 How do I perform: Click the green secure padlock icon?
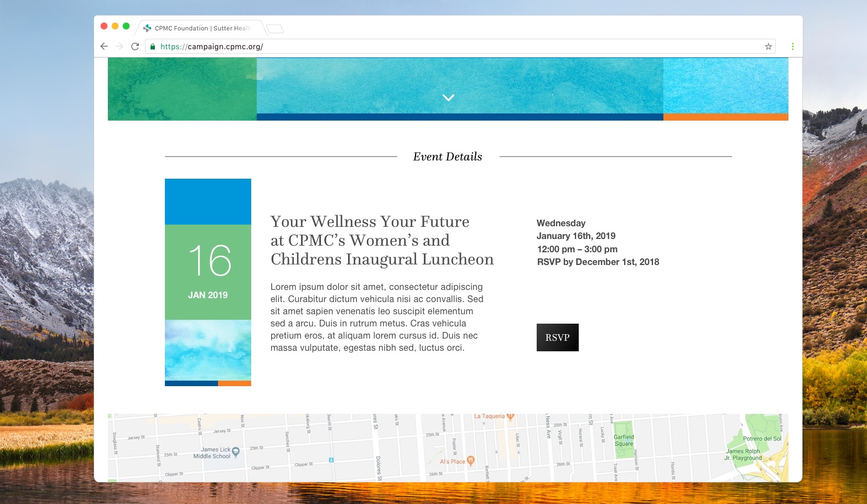coord(153,46)
